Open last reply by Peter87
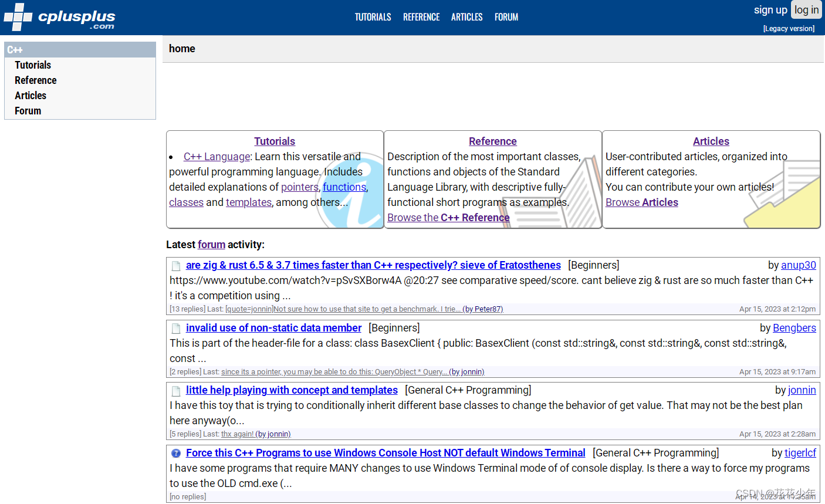 364,309
